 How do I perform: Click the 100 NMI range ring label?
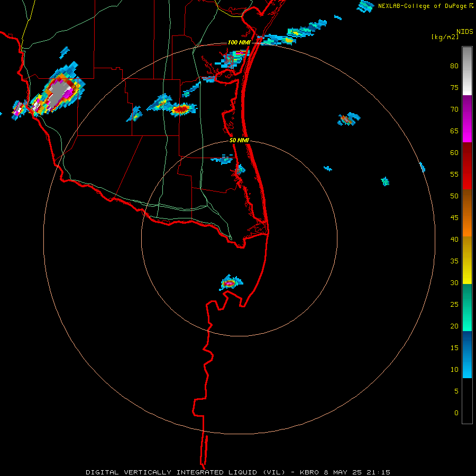(x=239, y=42)
